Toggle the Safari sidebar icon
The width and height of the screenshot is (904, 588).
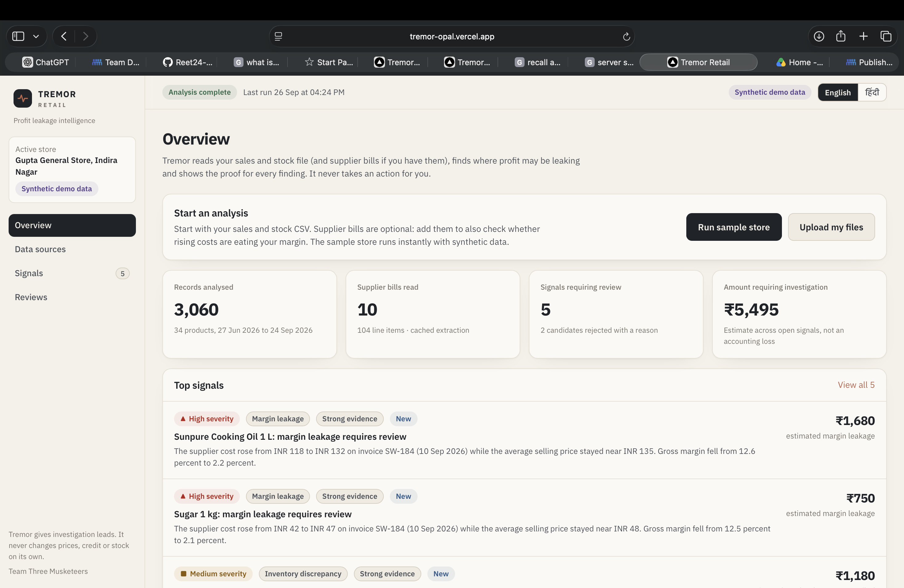click(18, 36)
